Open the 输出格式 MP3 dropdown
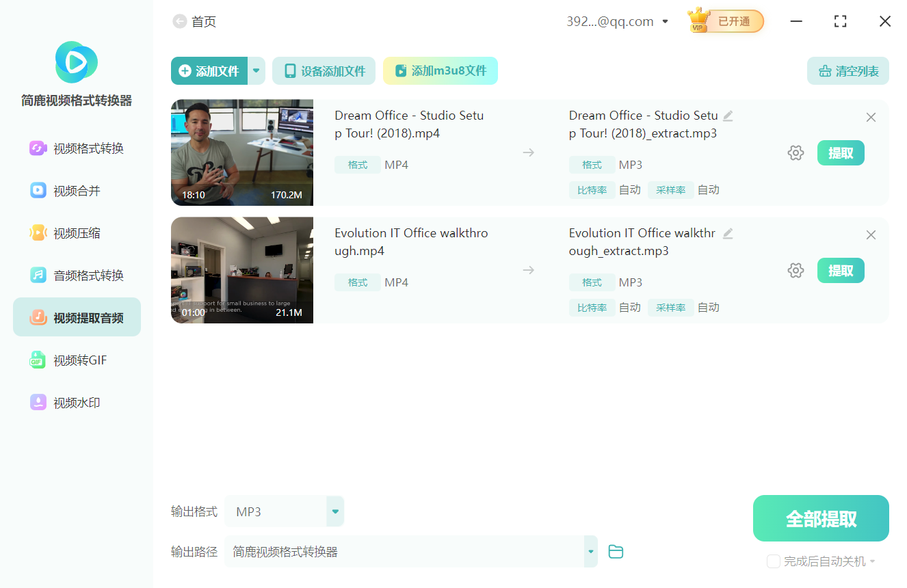The height and width of the screenshot is (588, 907). 335,511
